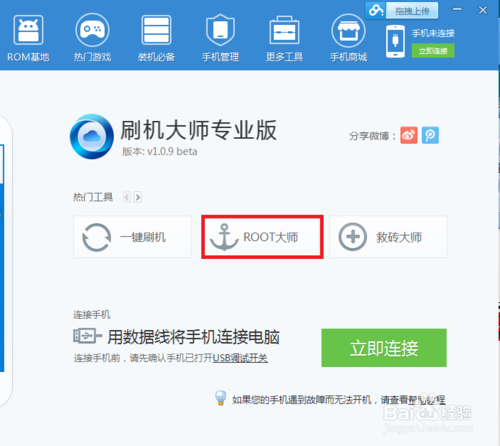Click the phone connection status icon
500x446 pixels.
(395, 41)
